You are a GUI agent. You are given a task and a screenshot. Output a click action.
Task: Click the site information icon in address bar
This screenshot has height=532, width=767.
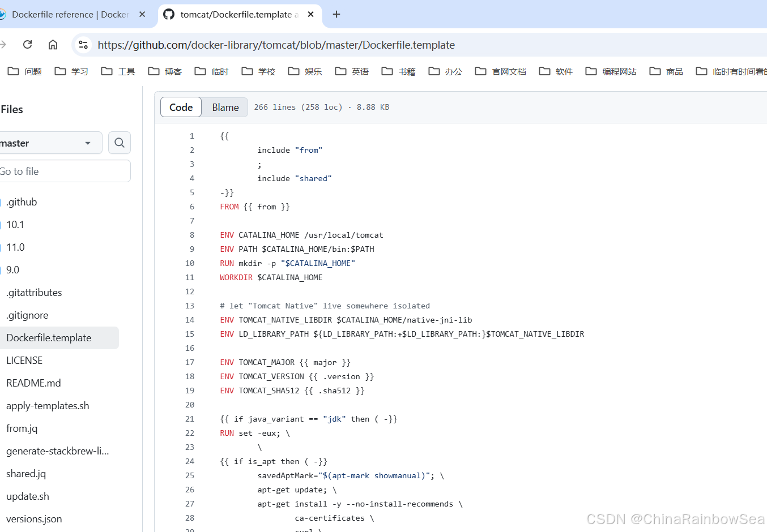coord(83,45)
